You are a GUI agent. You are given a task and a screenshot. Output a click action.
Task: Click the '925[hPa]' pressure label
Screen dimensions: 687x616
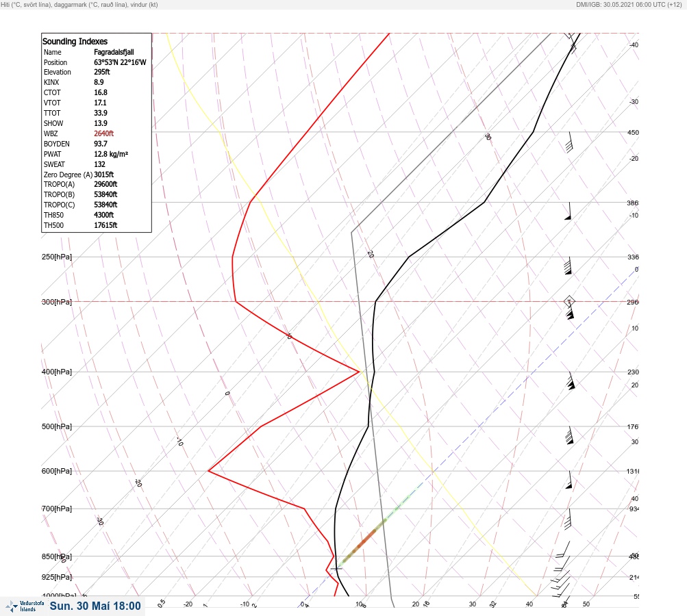click(x=57, y=577)
